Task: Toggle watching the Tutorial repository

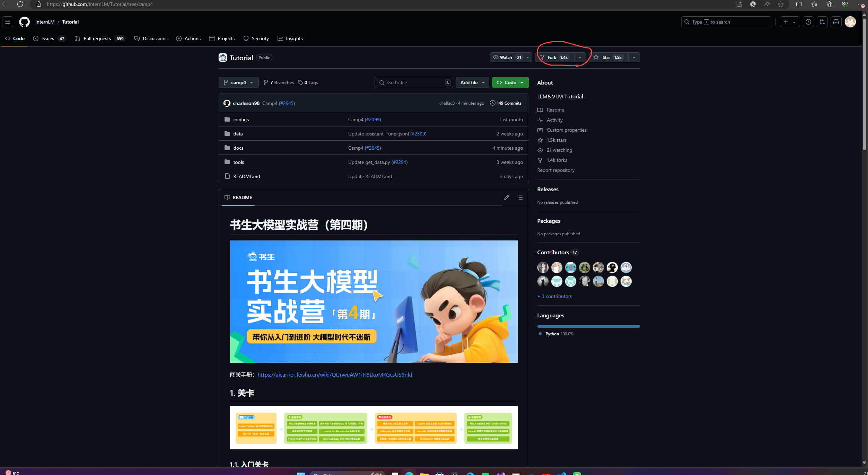Action: point(506,57)
